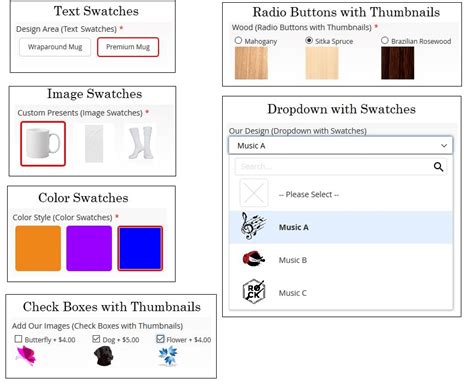Choose Music C in dropdown list

point(341,293)
